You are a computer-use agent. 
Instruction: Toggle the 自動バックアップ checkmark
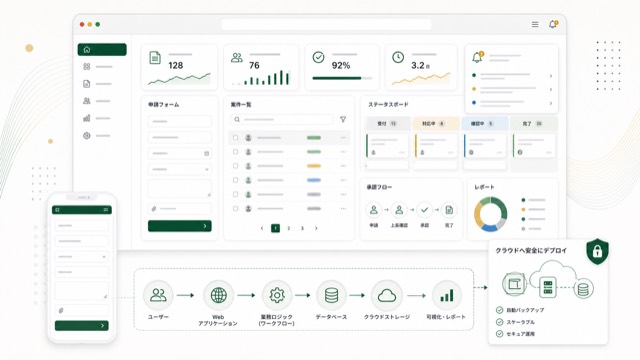[499, 310]
